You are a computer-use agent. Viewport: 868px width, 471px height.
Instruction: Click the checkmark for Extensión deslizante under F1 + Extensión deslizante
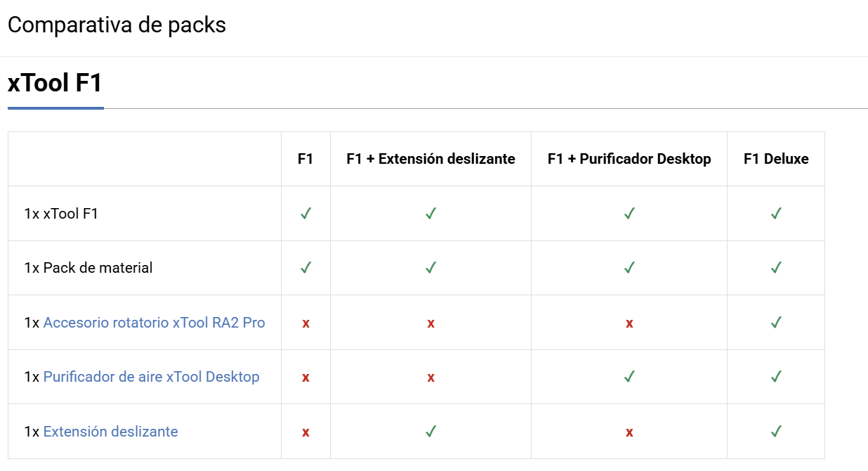tap(430, 432)
